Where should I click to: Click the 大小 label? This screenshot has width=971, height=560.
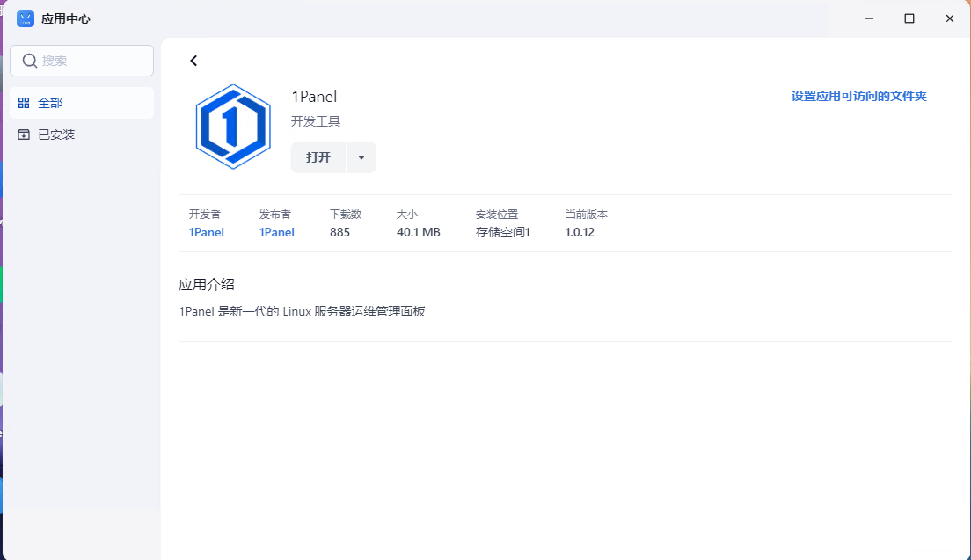407,215
